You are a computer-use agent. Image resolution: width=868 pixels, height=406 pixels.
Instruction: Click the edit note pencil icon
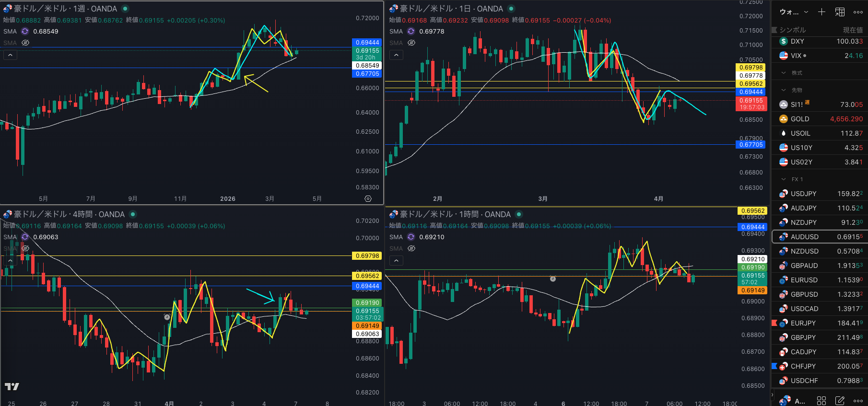click(840, 400)
